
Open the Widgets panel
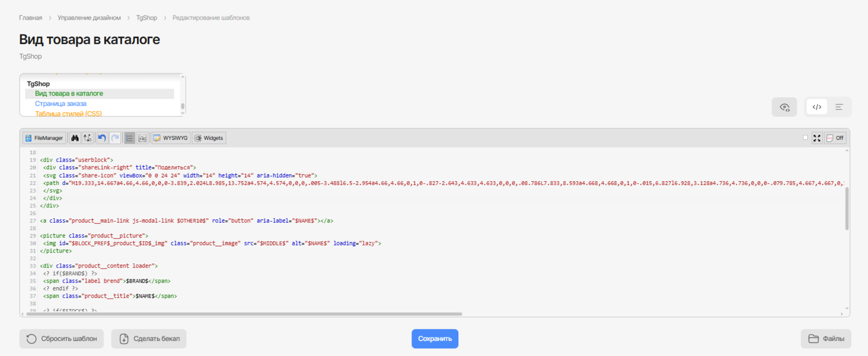point(208,138)
